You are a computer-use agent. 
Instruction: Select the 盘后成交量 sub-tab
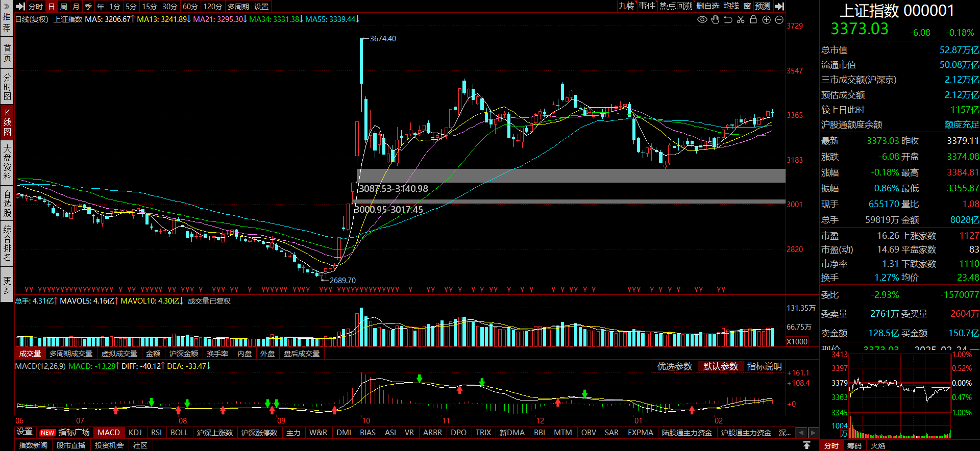(302, 354)
